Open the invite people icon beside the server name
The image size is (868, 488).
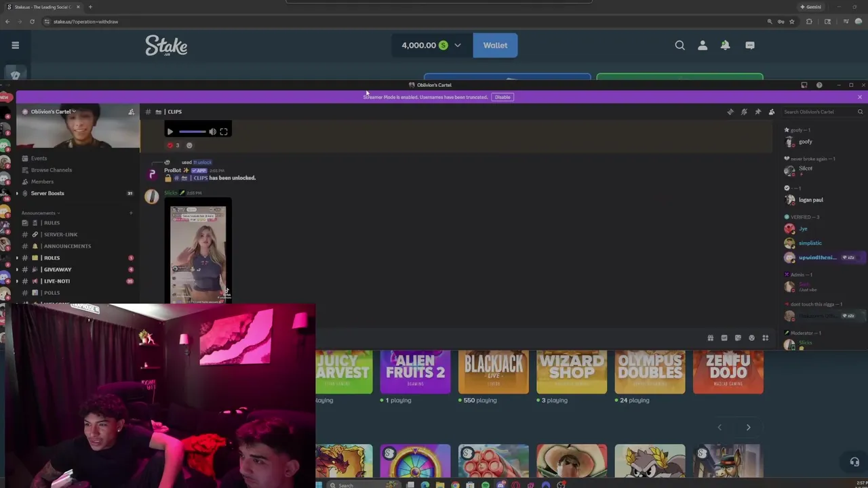(x=131, y=112)
